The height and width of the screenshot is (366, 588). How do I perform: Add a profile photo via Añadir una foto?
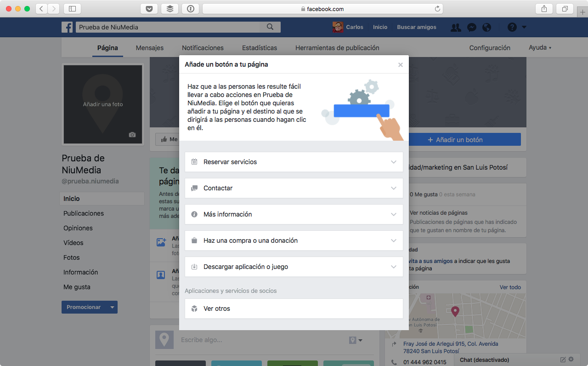coord(103,104)
